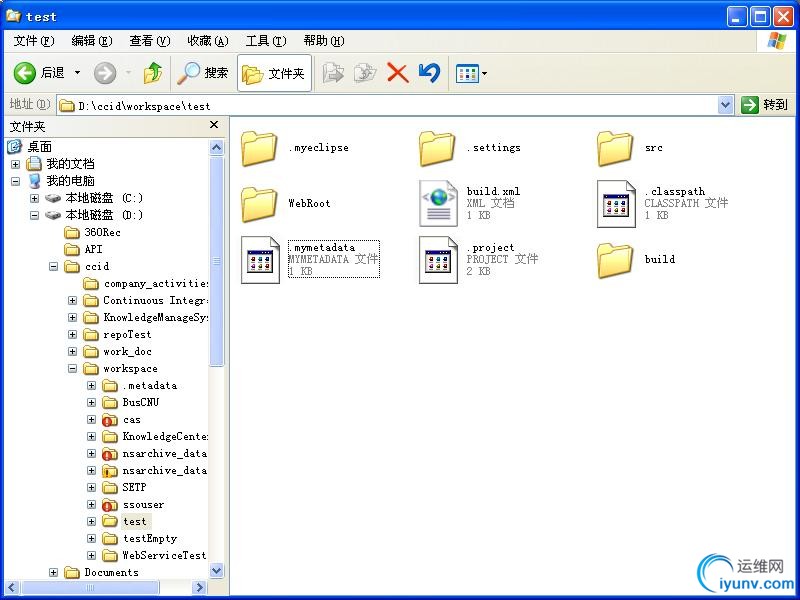
Task: Open the Search (搜索) tool
Action: [x=203, y=73]
